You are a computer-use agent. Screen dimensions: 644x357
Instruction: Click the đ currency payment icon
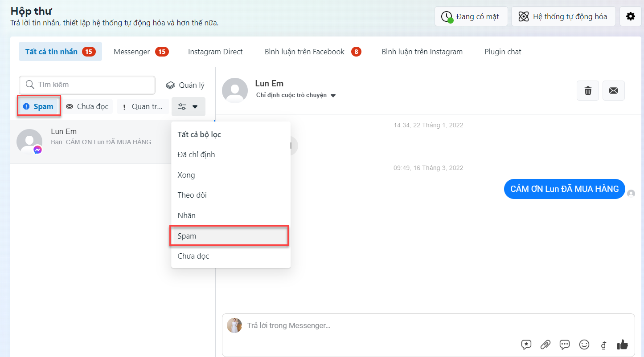603,345
